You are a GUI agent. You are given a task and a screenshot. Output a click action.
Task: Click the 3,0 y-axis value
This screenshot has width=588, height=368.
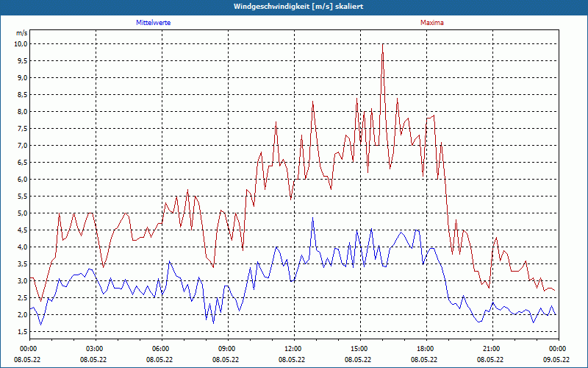(x=23, y=280)
